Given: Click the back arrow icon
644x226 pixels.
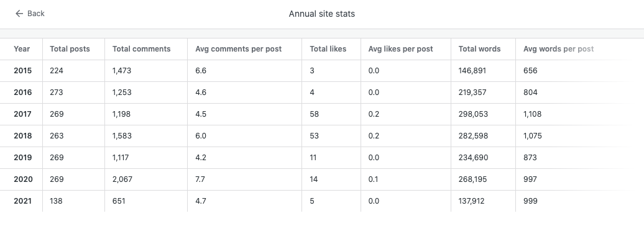Looking at the screenshot, I should tap(19, 14).
